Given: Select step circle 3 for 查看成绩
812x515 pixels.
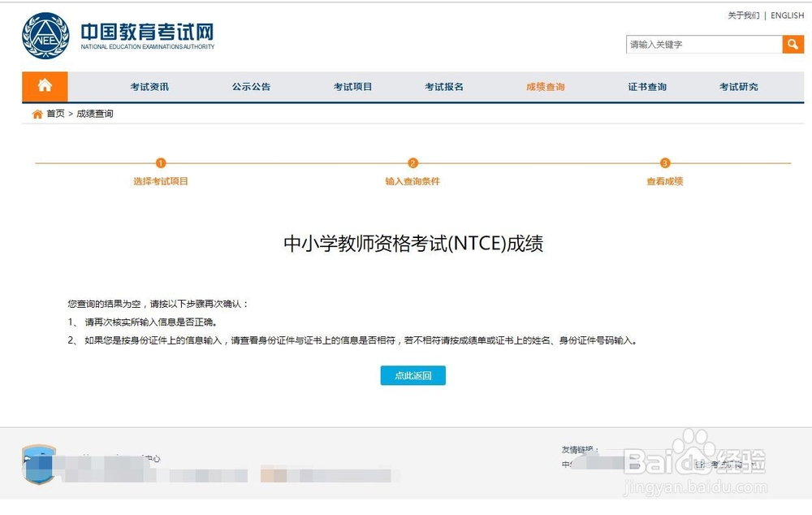Looking at the screenshot, I should click(x=664, y=163).
